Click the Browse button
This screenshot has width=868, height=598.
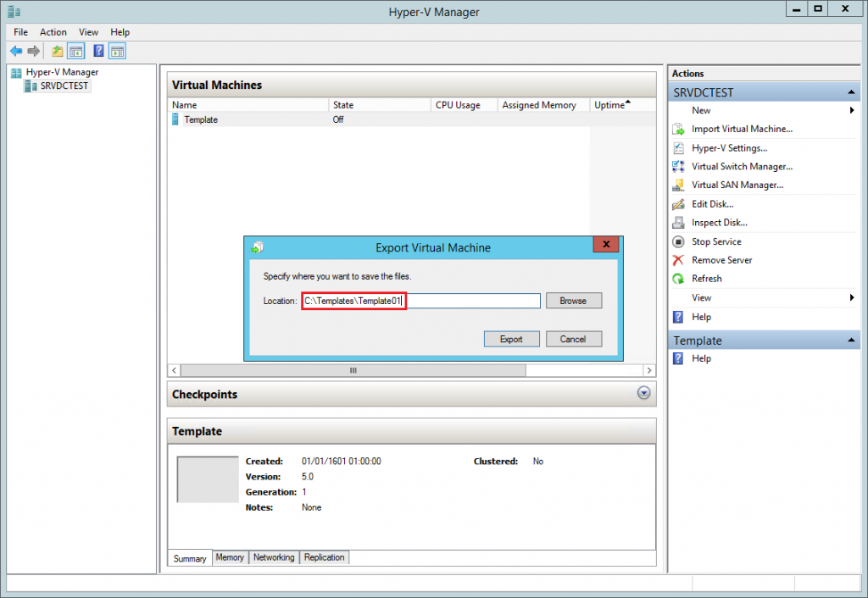tap(573, 300)
